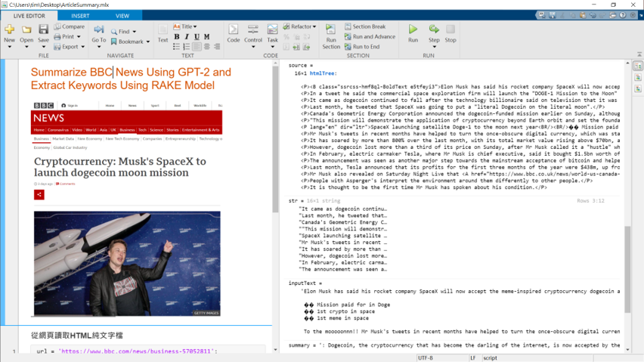Click the Open folder icon
Image resolution: width=644 pixels, height=362 pixels.
pos(26,29)
